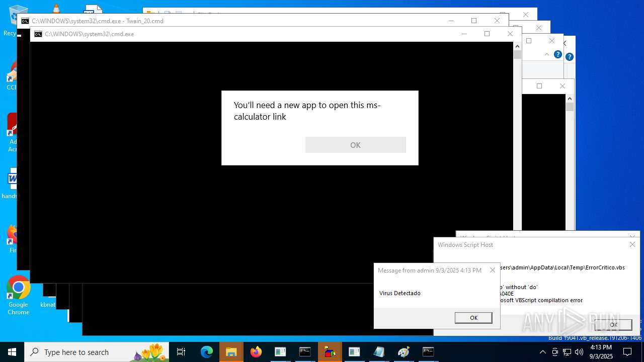Viewport: 644px width, 362px height.
Task: Click the taskbar search box
Action: [x=97, y=352]
